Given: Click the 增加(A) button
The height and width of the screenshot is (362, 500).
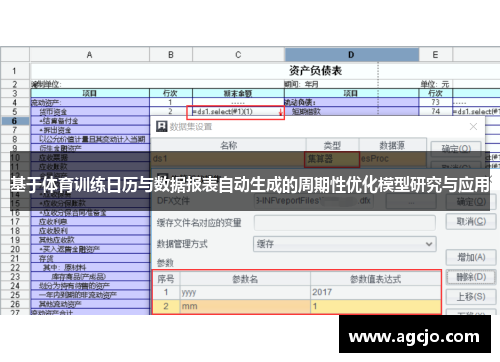Looking at the screenshot, I should (471, 257).
